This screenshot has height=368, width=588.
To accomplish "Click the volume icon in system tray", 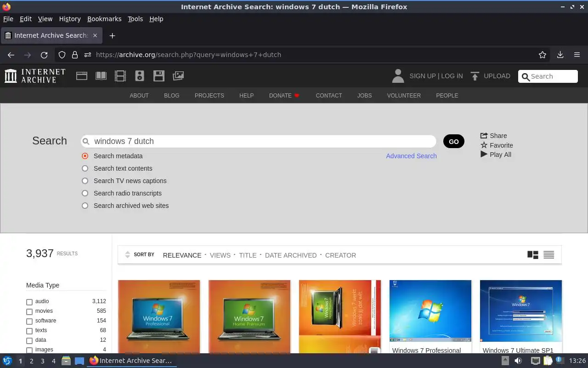I will coord(518,361).
